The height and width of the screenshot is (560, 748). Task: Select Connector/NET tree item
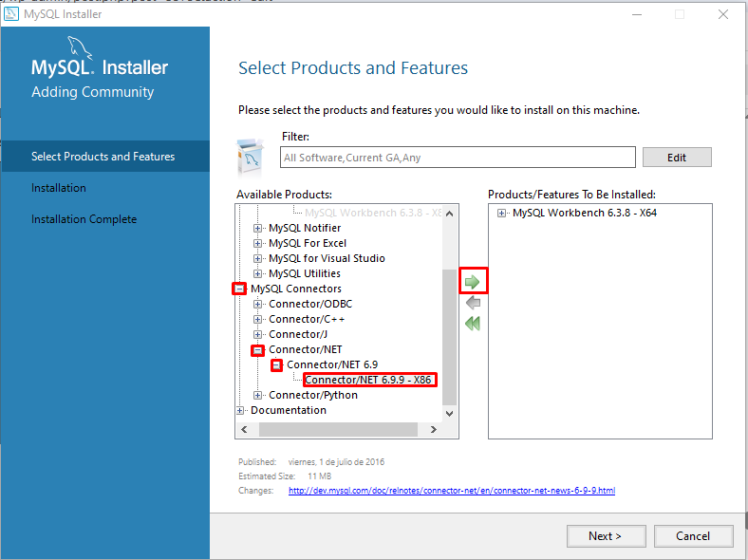point(306,349)
